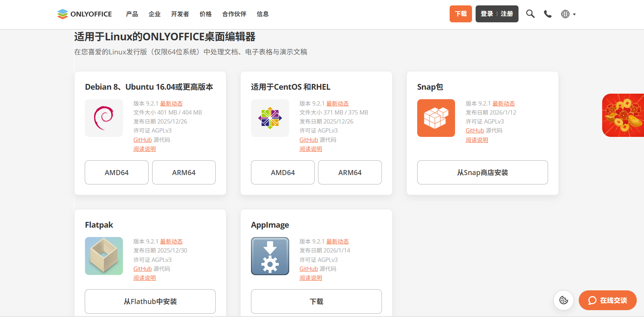The image size is (644, 317).
Task: Click the AppImage card title
Action: click(270, 225)
